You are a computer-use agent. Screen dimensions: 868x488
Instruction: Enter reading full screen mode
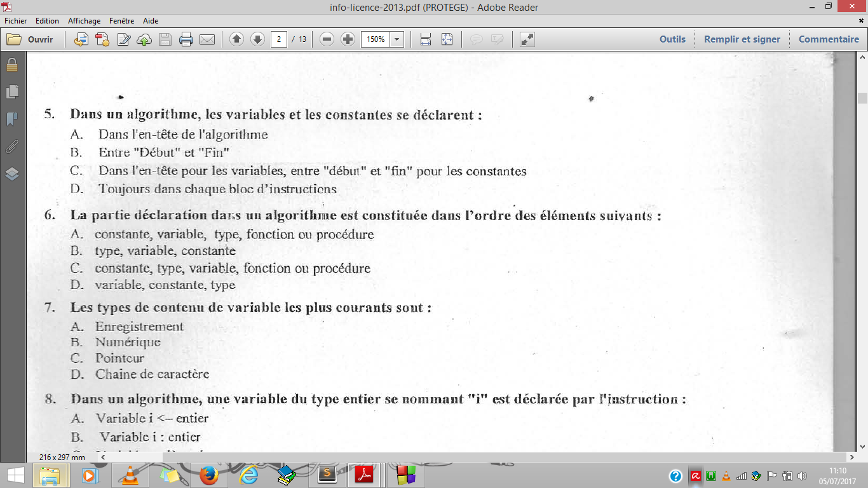(x=526, y=39)
